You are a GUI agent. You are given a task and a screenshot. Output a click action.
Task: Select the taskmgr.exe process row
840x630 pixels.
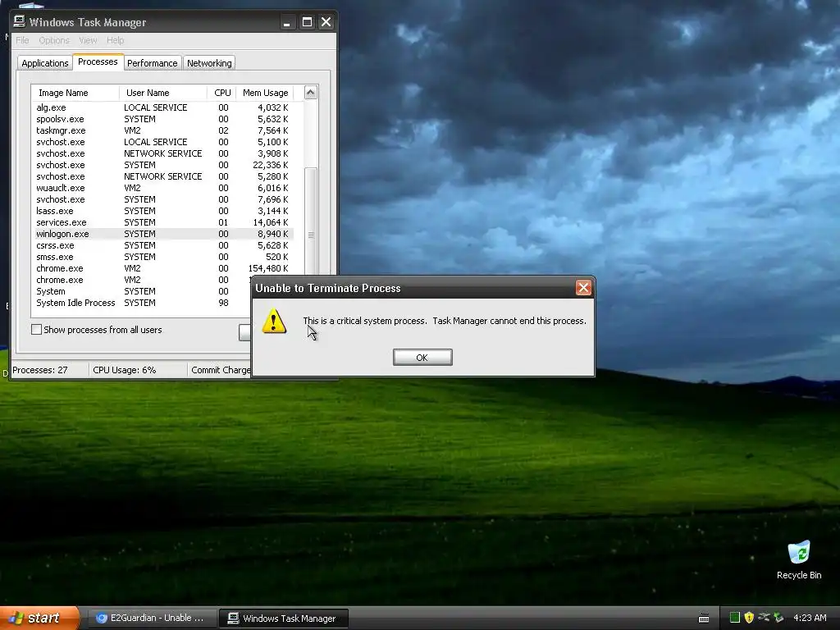tap(163, 130)
